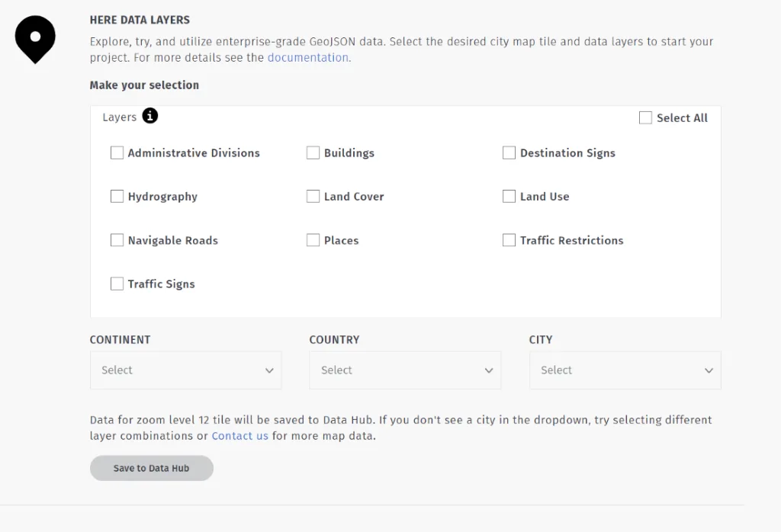Enable the Traffic Signs checkbox
781x532 pixels.
pos(117,284)
